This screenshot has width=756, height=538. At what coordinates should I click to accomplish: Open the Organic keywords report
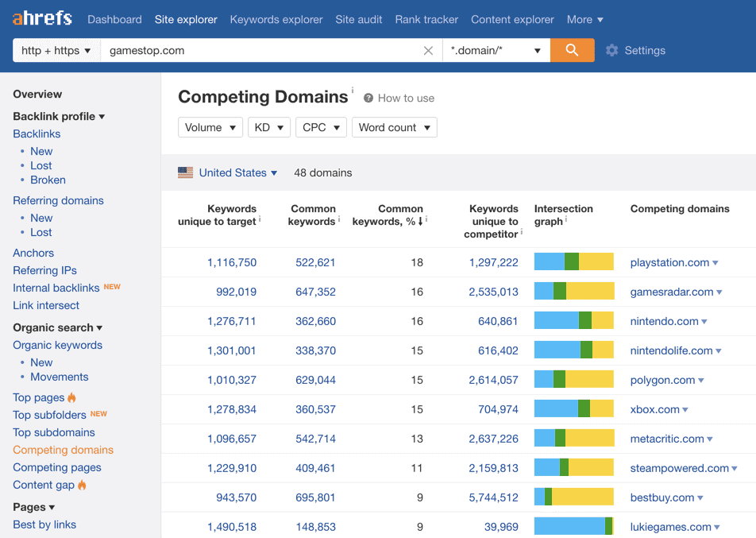click(x=57, y=345)
